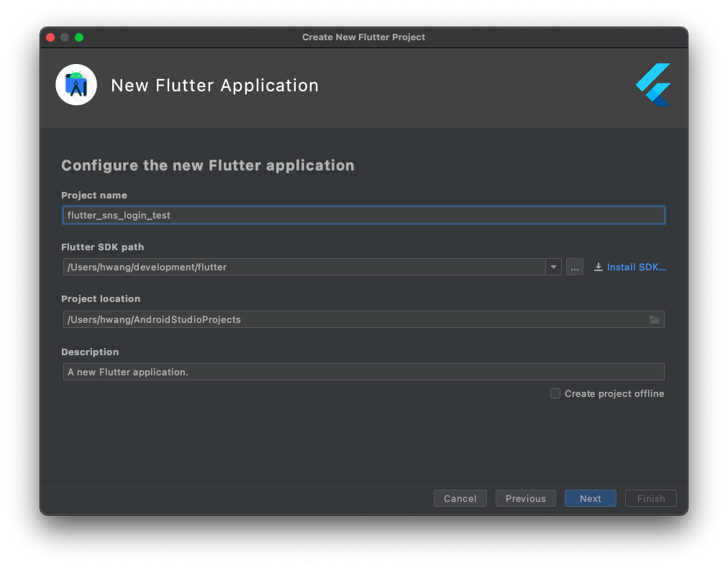Click the Flutter logo icon
Image resolution: width=728 pixels, height=568 pixels.
[653, 85]
